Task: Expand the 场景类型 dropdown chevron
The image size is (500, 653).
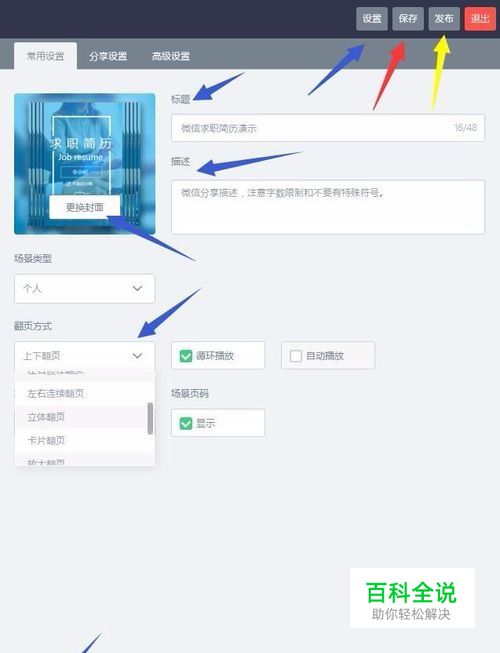Action: coord(137,288)
